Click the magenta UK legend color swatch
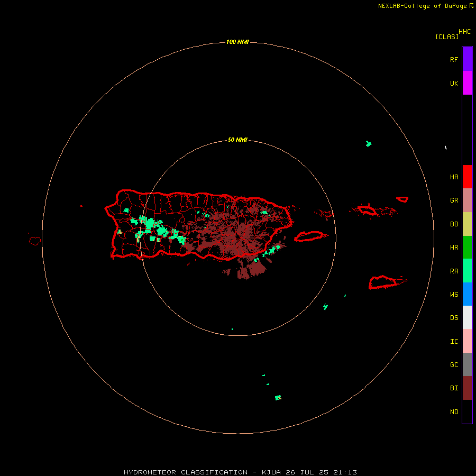476x476 pixels. pos(467,83)
